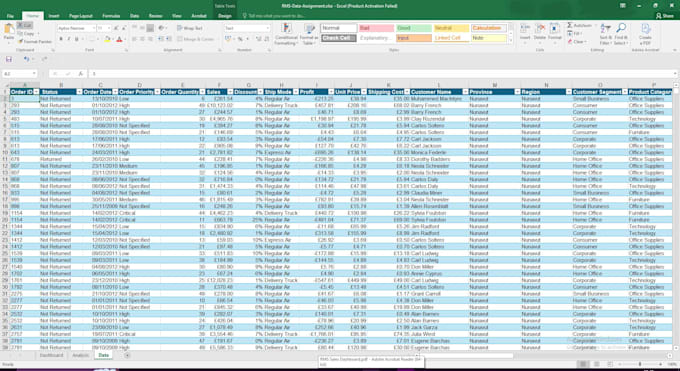
Task: Click Merge & Center
Action: 196,39
